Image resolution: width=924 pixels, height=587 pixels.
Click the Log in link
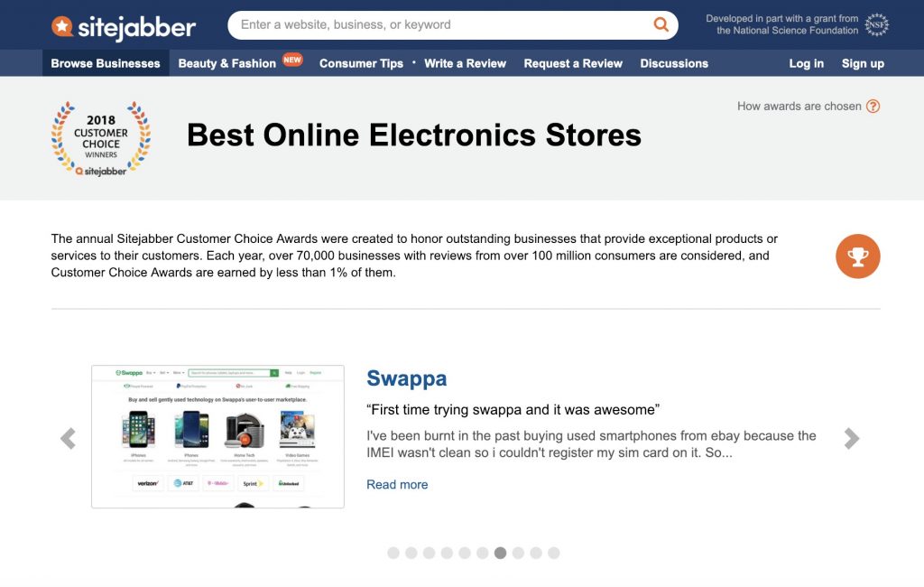point(806,63)
